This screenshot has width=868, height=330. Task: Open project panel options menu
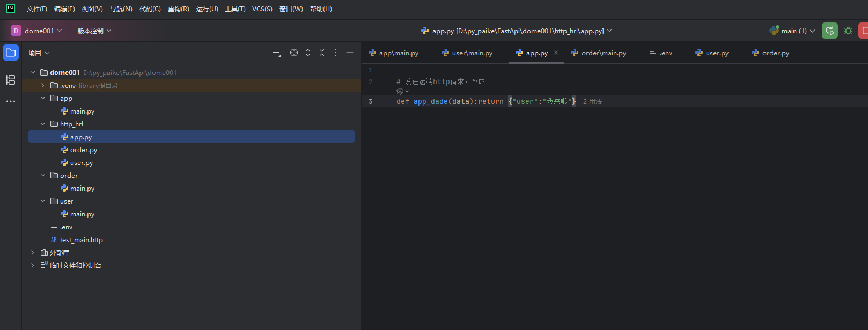[336, 52]
